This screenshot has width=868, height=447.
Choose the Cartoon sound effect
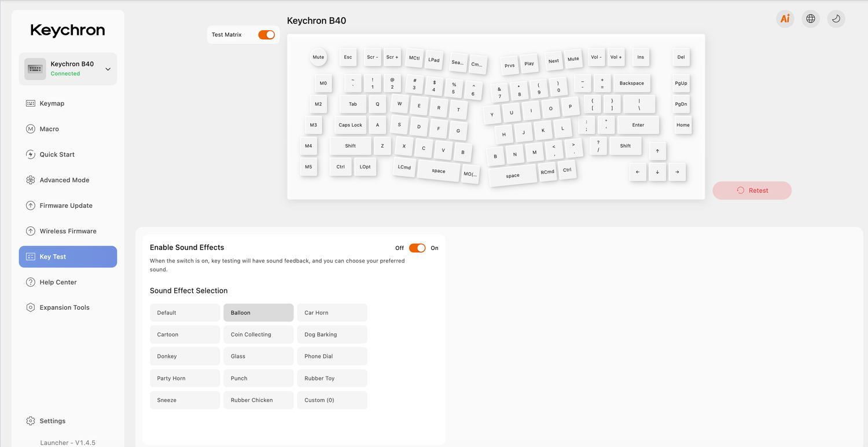point(185,335)
